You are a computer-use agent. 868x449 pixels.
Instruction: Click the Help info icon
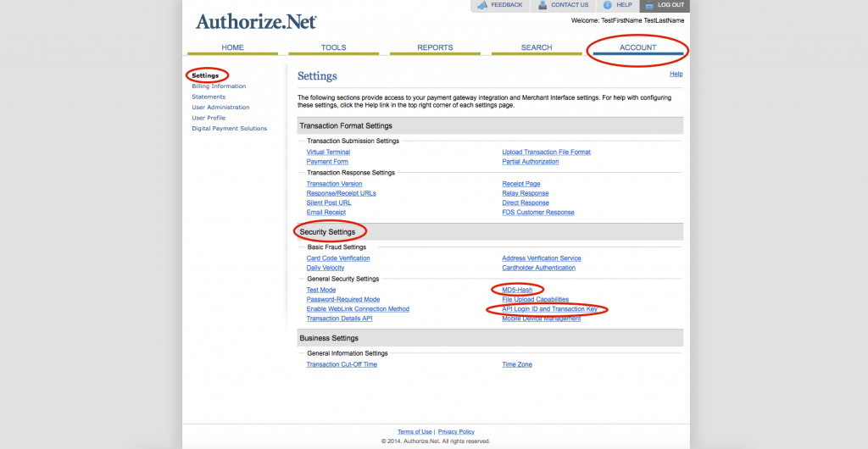click(x=607, y=5)
